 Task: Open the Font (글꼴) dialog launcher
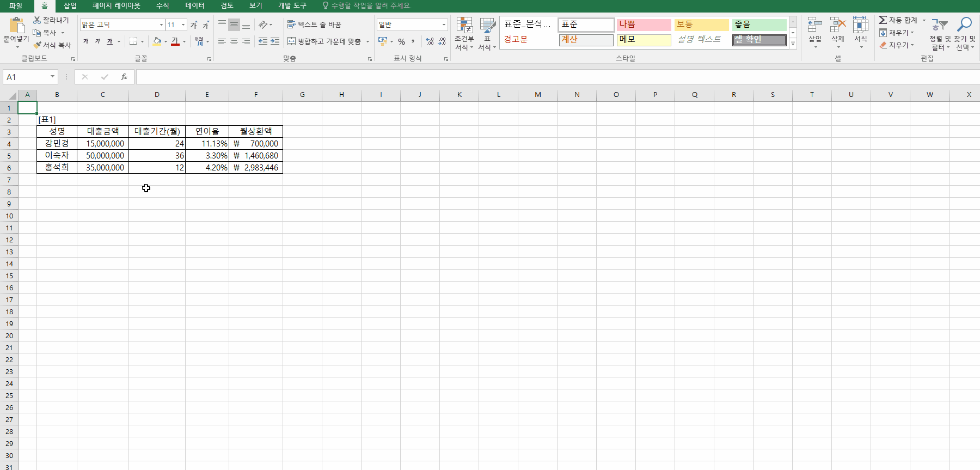[209, 59]
